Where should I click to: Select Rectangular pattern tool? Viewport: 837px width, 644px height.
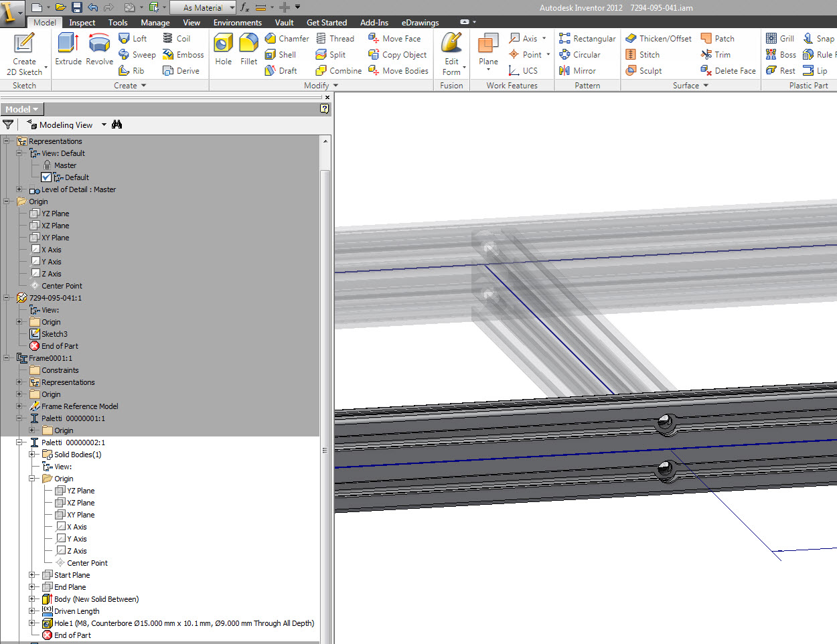click(587, 38)
